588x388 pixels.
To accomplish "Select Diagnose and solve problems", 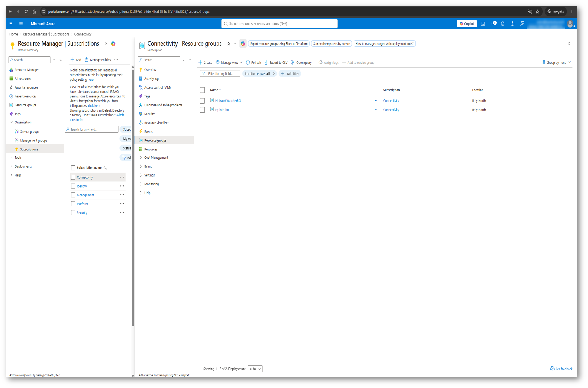I will (163, 105).
